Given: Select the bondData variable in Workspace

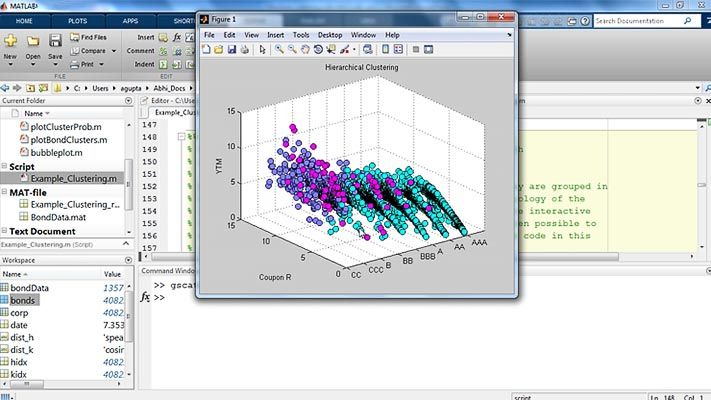Looking at the screenshot, I should (x=30, y=288).
